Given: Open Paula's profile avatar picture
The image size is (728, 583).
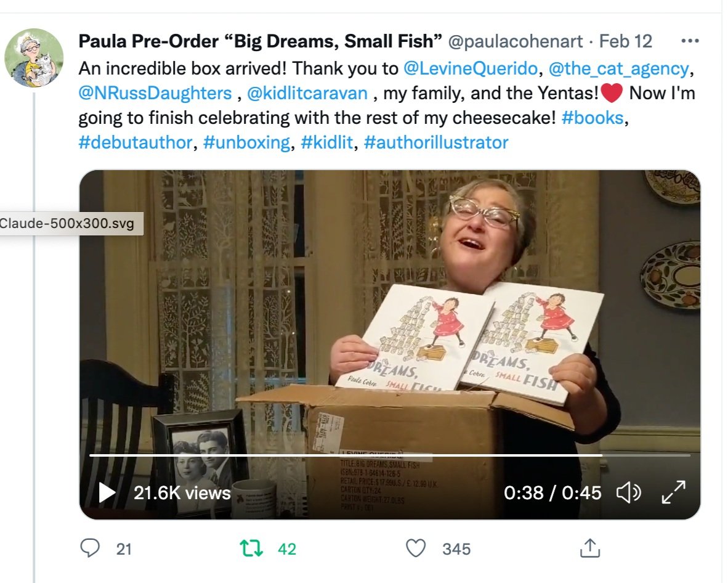Looking at the screenshot, I should tap(34, 57).
